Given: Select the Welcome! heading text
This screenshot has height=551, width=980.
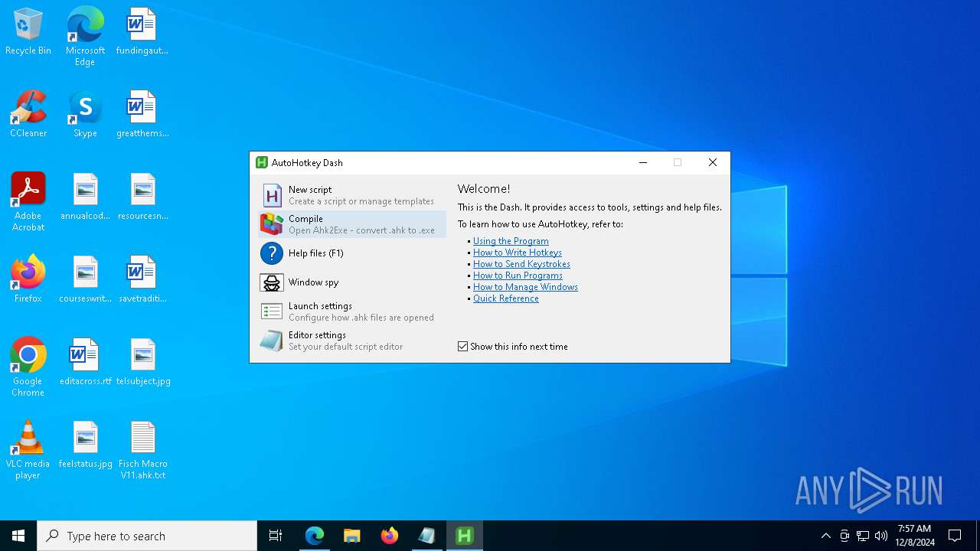Looking at the screenshot, I should coord(484,189).
